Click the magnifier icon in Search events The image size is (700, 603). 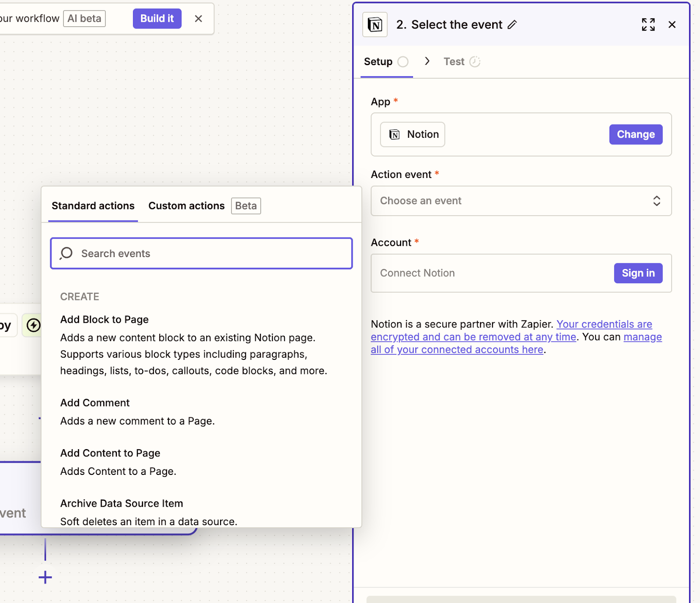[66, 254]
